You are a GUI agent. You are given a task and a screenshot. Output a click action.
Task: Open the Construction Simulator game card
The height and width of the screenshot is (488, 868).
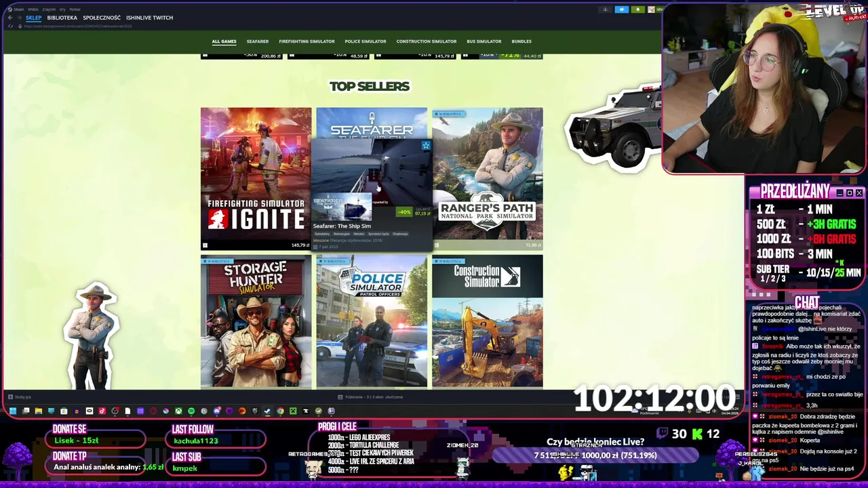[x=488, y=321]
